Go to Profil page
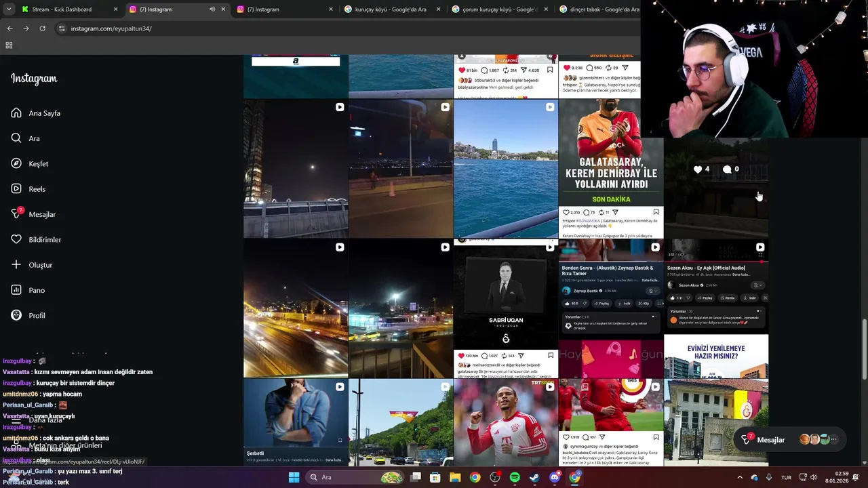The height and width of the screenshot is (488, 868). [x=28, y=316]
